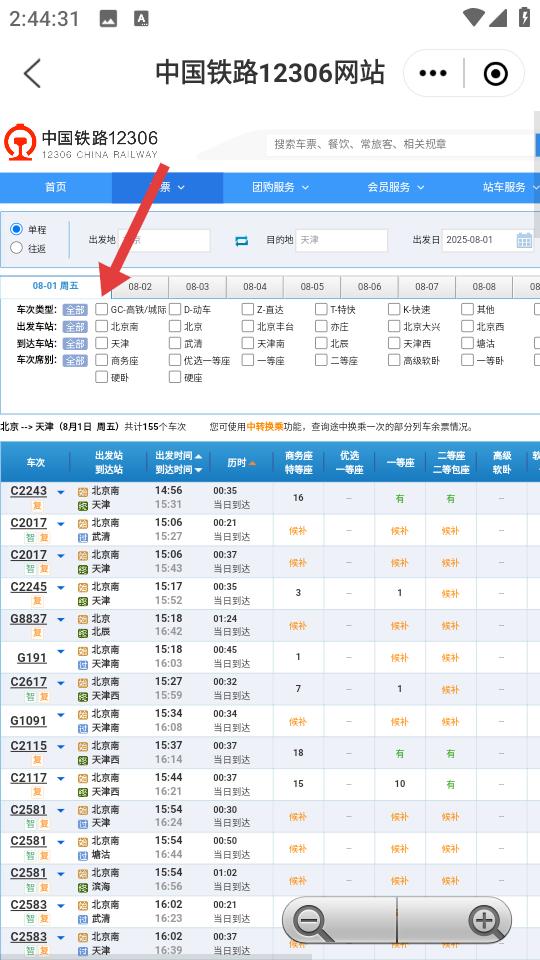Open the three-dot more menu

pyautogui.click(x=433, y=73)
